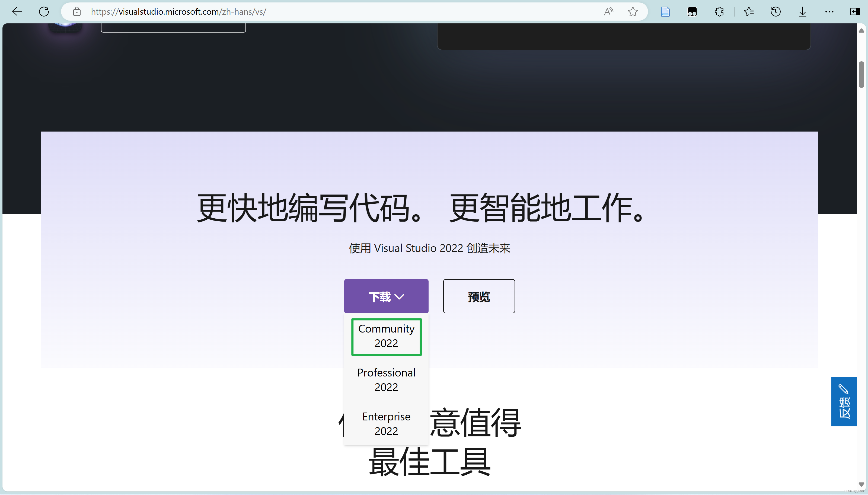Open the blue 反馈 feedback button
The height and width of the screenshot is (495, 868).
click(x=844, y=401)
